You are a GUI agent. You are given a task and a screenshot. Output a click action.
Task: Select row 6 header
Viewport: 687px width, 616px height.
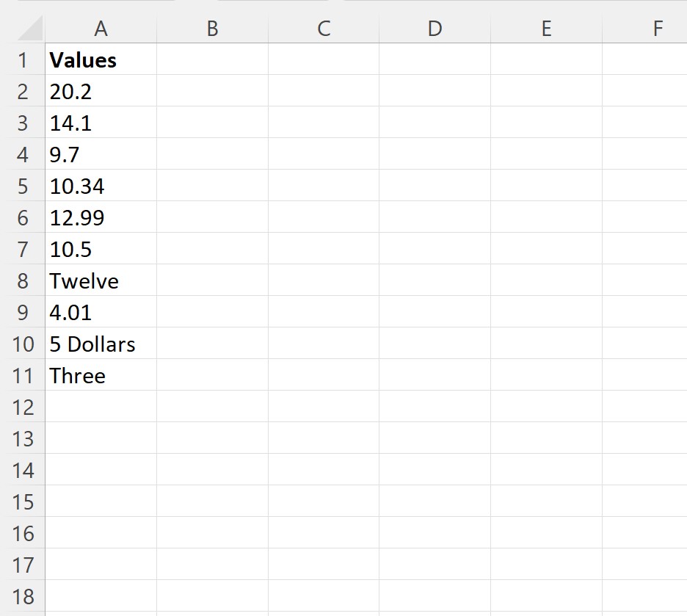point(23,217)
